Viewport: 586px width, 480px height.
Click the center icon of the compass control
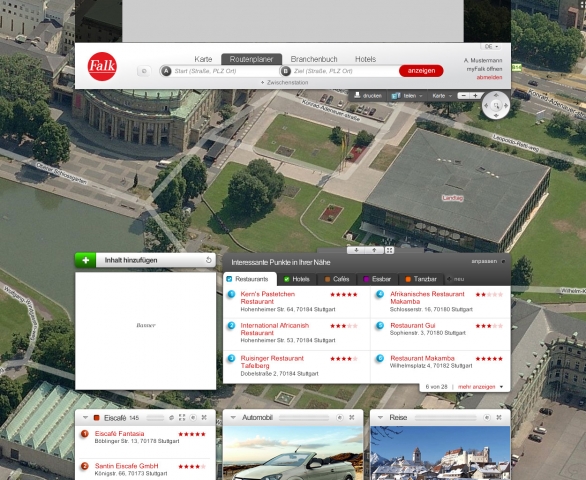tap(496, 106)
